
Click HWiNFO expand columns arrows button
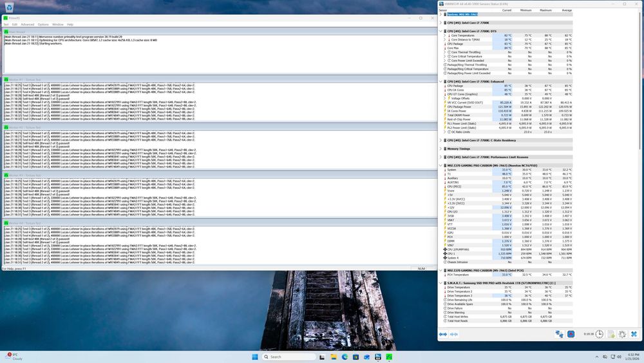tap(443, 334)
